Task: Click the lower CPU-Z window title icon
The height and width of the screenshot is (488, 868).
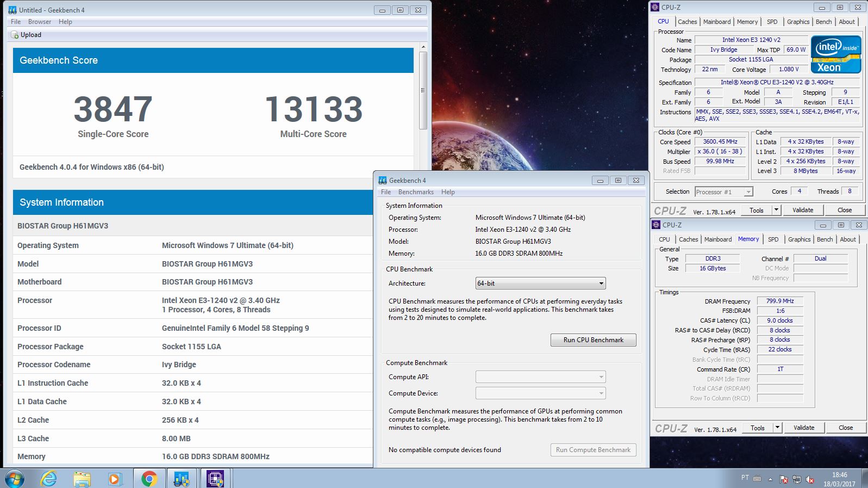Action: point(657,225)
